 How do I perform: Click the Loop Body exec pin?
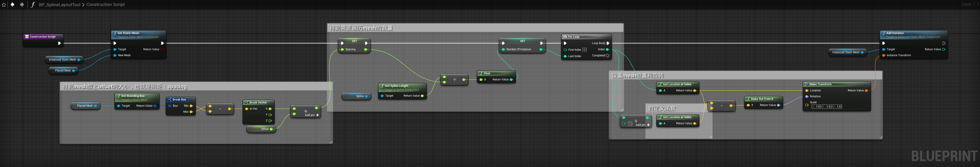tap(608, 43)
